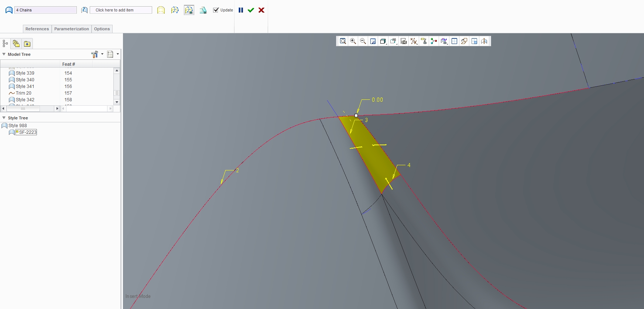Toggle the annotation display icon

click(x=424, y=41)
